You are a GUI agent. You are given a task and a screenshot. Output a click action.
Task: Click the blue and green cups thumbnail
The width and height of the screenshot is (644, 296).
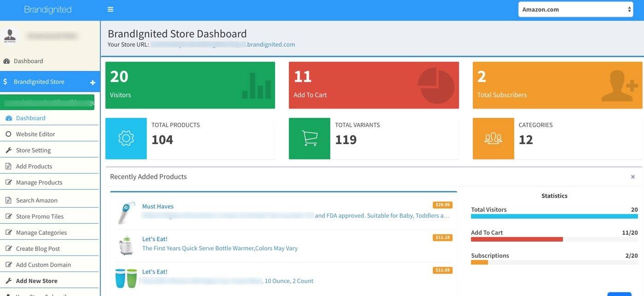coord(126,278)
